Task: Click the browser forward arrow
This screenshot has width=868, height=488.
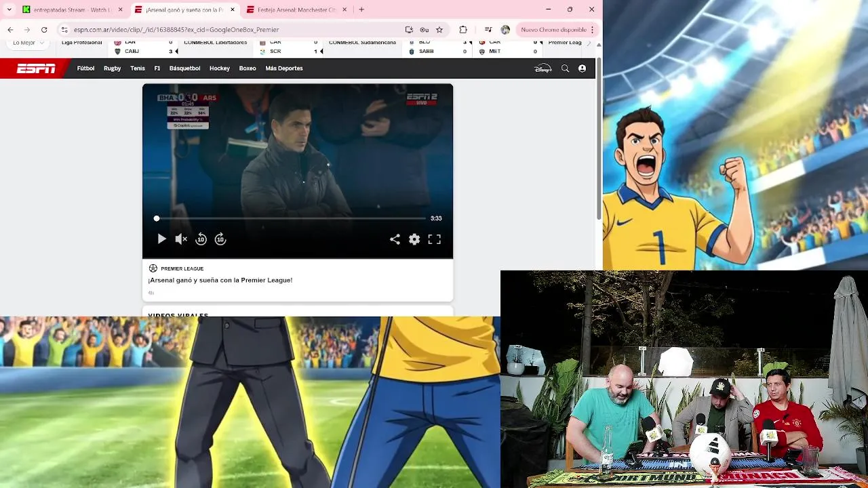Action: (x=27, y=30)
